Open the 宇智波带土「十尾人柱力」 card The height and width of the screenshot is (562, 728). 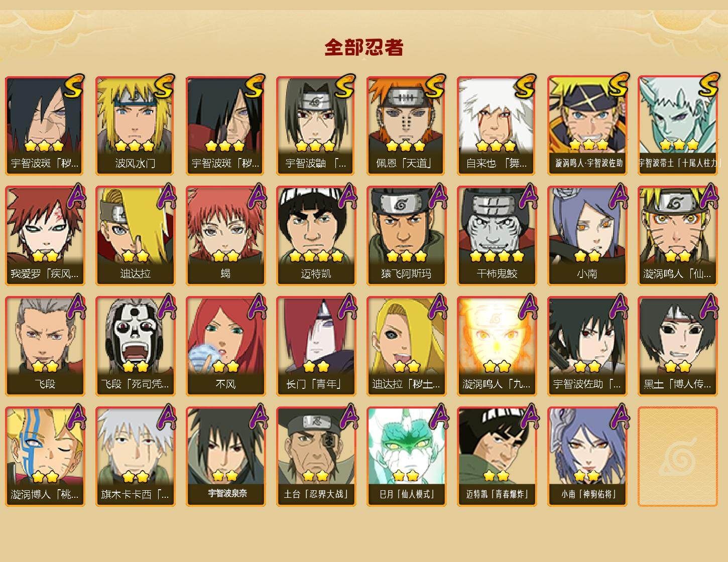677,125
